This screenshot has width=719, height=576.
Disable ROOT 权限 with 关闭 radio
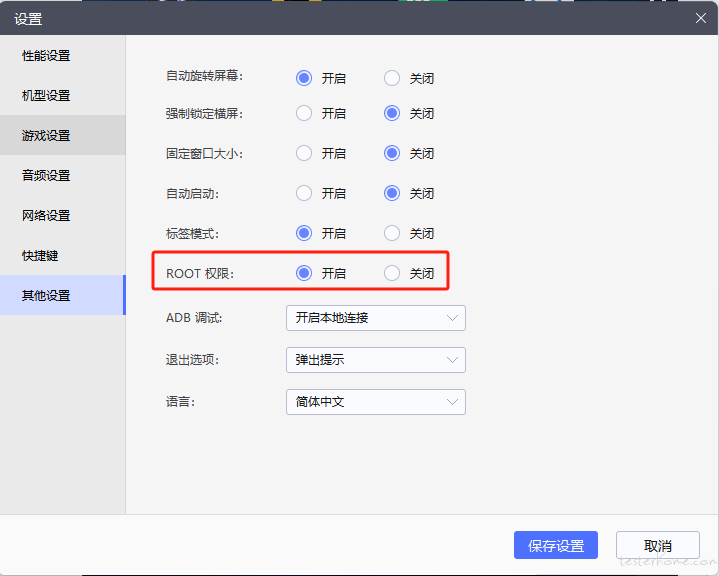pos(392,273)
